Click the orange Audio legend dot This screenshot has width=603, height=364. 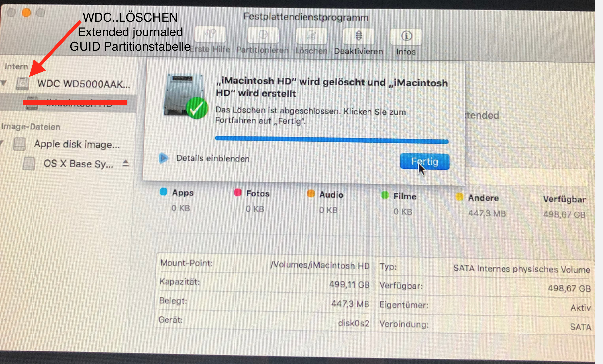[311, 194]
